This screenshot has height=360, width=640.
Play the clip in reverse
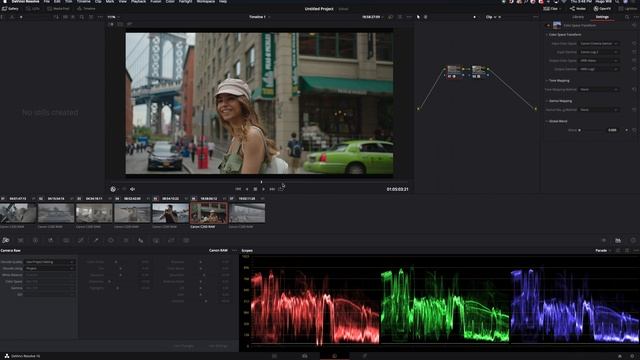coord(247,189)
